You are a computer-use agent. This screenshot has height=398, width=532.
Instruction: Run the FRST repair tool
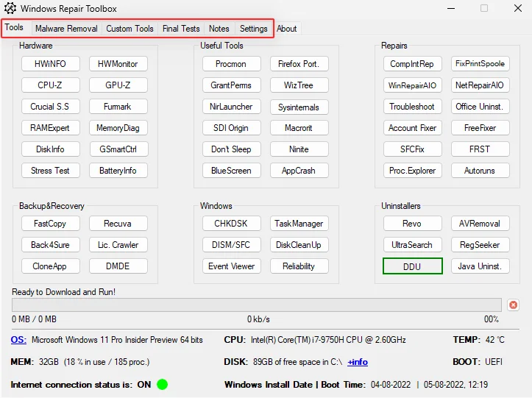480,149
